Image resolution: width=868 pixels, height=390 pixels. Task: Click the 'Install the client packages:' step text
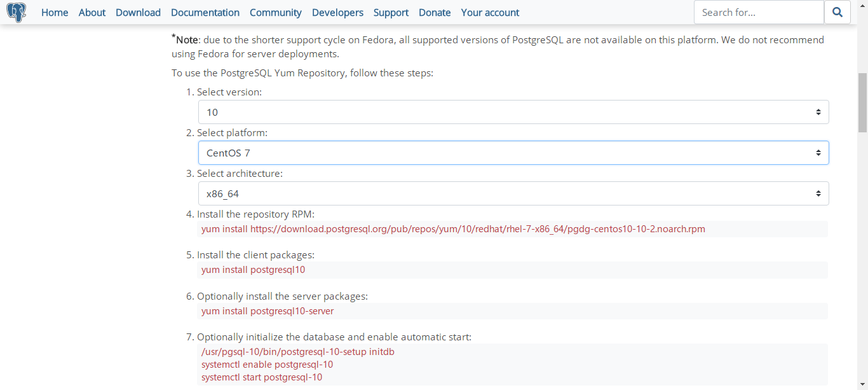[255, 255]
